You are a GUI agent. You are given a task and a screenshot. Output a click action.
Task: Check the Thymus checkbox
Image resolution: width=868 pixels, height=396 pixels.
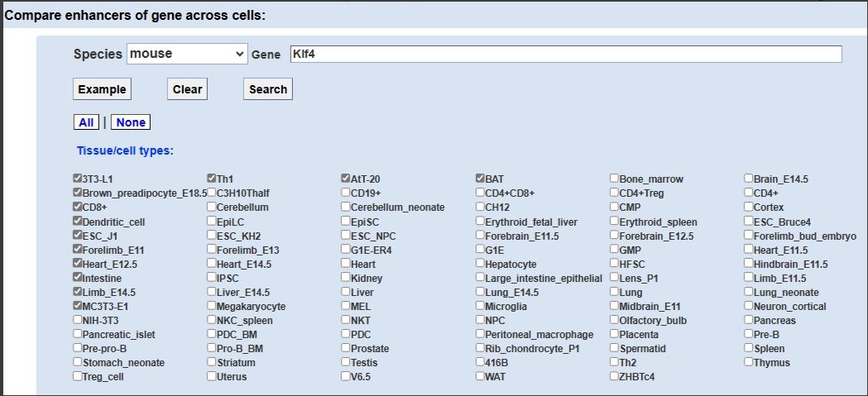coord(748,362)
